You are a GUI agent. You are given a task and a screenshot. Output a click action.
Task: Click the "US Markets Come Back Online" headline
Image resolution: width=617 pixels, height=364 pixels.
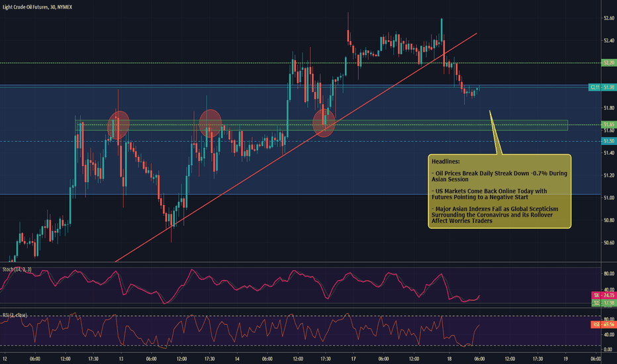[489, 194]
